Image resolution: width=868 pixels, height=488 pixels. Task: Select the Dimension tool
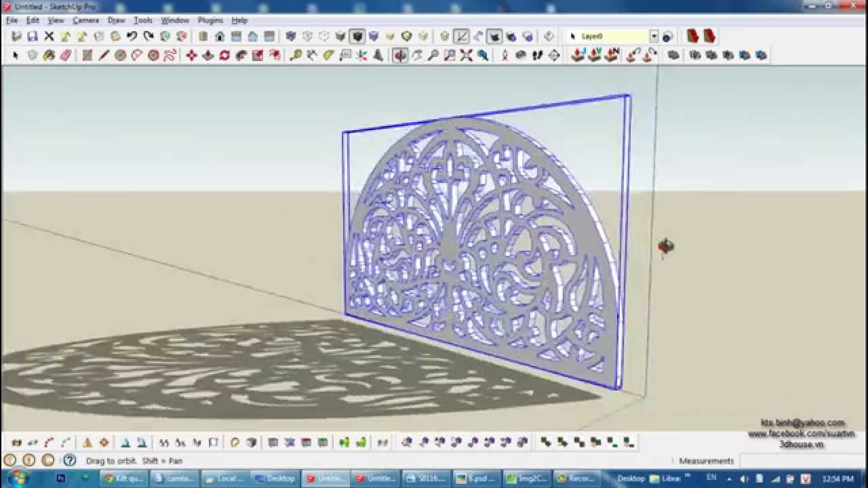312,56
